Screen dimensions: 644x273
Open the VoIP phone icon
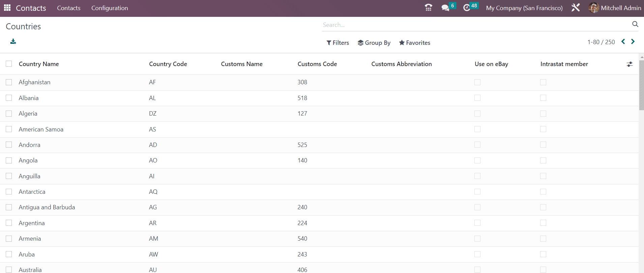pyautogui.click(x=428, y=8)
